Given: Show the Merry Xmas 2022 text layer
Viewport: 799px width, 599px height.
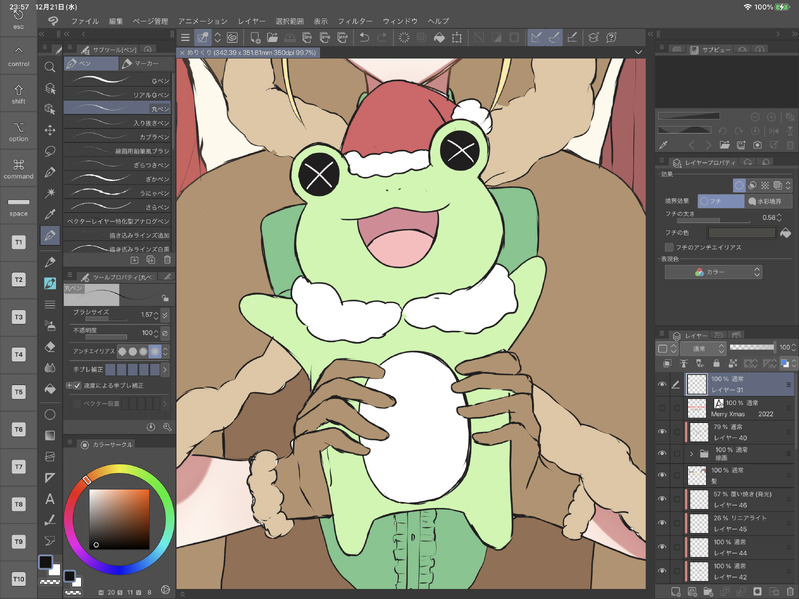Looking at the screenshot, I should click(662, 408).
